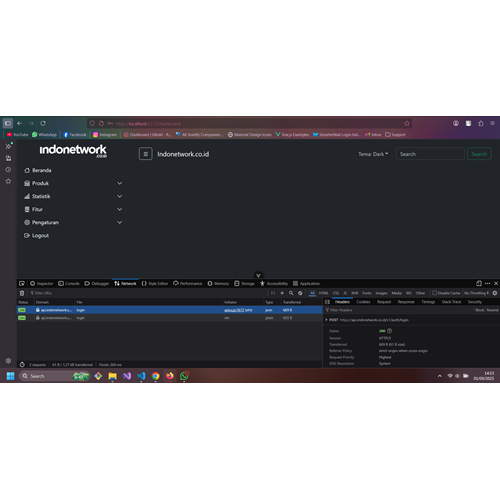This screenshot has height=500, width=500.
Task: Click the hamburger menu icon beside Indonetwork.co.id
Action: click(145, 154)
